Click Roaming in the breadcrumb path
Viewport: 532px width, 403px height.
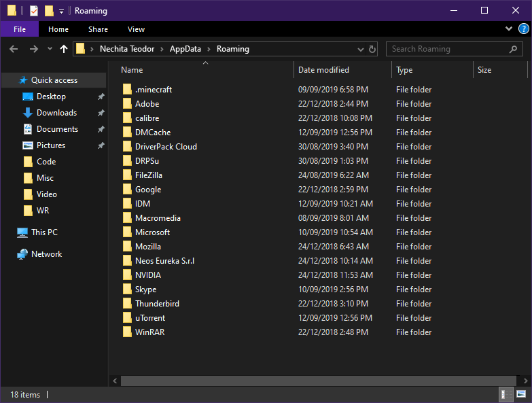pos(233,49)
